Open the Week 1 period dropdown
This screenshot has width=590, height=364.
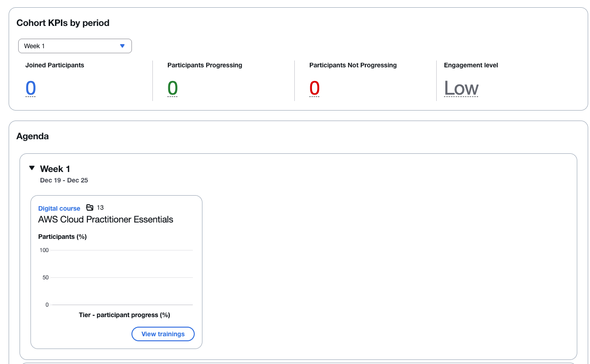75,46
